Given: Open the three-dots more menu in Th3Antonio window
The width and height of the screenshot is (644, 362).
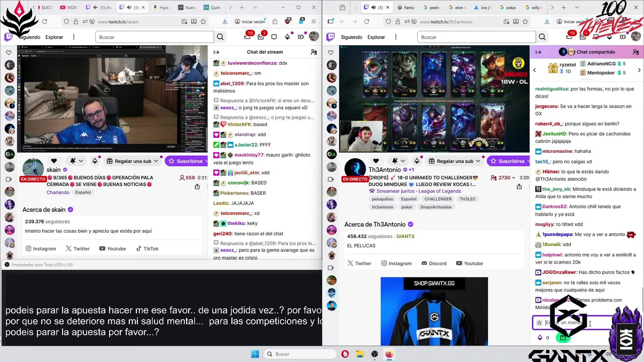Looking at the screenshot, I should [396, 37].
